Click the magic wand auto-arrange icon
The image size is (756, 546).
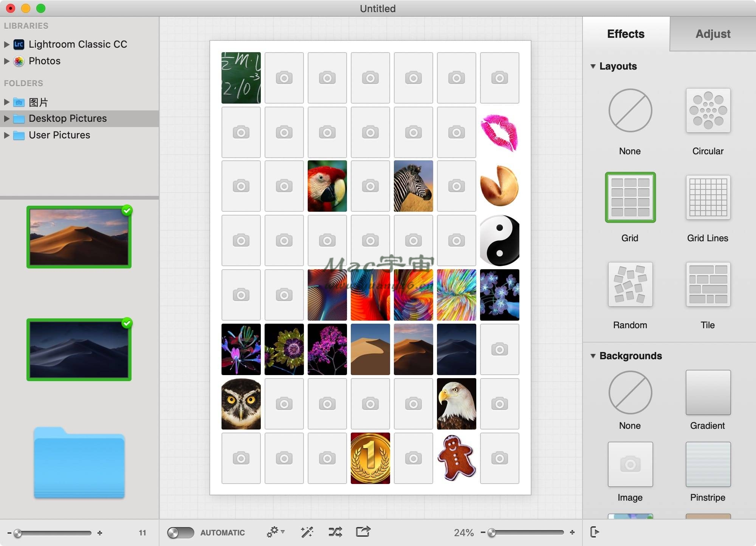click(x=307, y=532)
